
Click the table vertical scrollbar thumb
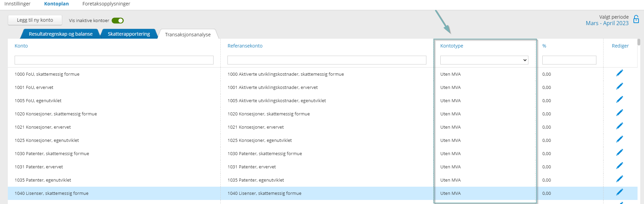[x=639, y=42]
